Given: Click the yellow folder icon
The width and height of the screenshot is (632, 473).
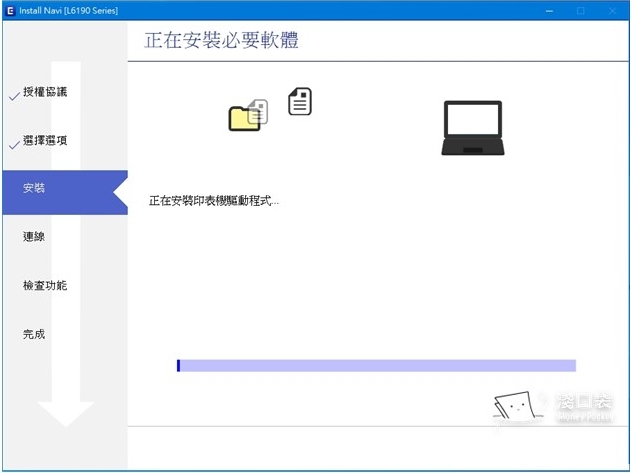Looking at the screenshot, I should pos(245,117).
